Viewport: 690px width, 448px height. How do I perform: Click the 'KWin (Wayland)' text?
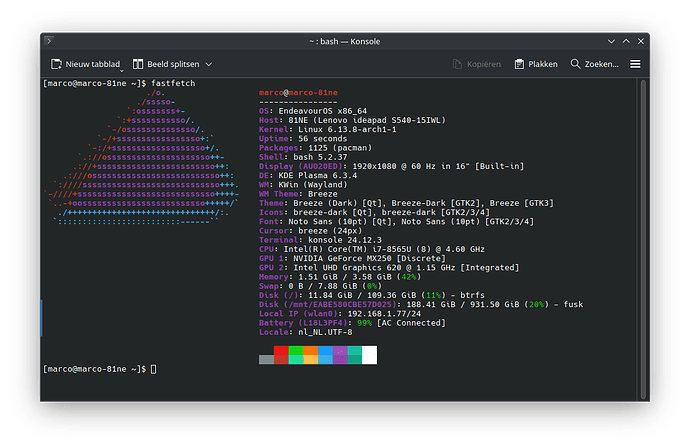point(313,185)
